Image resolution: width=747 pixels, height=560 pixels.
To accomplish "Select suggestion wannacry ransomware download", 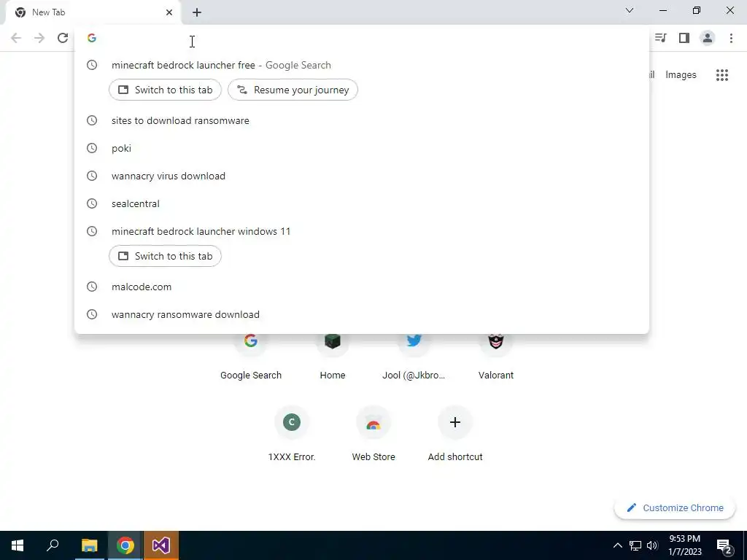I will pyautogui.click(x=362, y=314).
